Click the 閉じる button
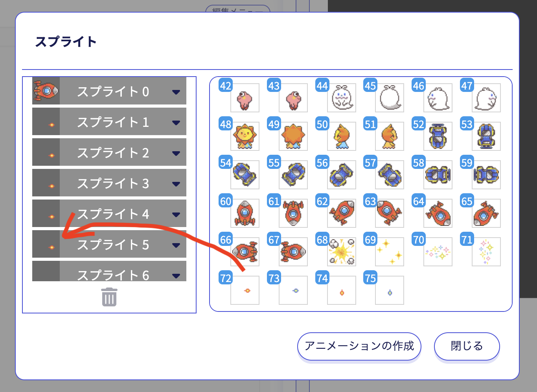The height and width of the screenshot is (392, 537). point(467,346)
